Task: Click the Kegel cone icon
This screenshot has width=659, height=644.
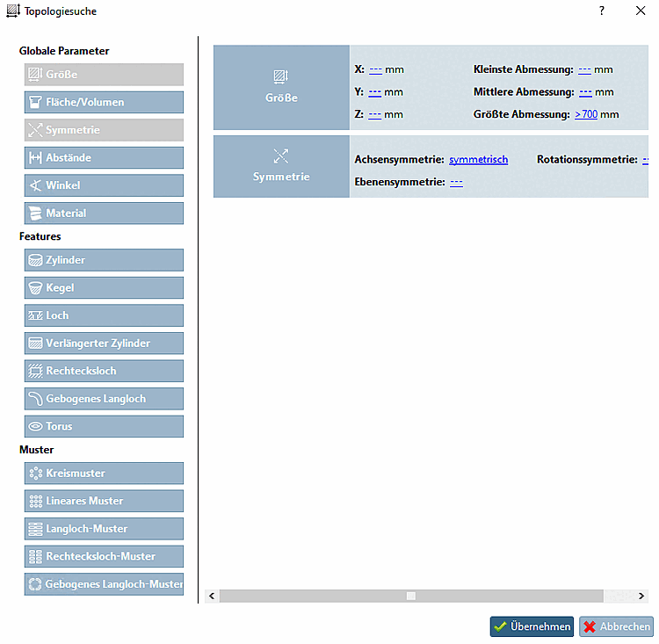Action: tap(35, 288)
